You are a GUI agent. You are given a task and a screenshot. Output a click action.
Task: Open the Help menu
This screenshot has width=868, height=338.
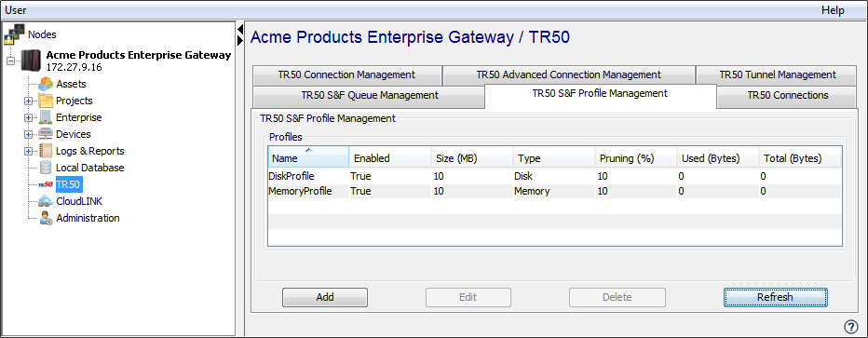point(833,10)
